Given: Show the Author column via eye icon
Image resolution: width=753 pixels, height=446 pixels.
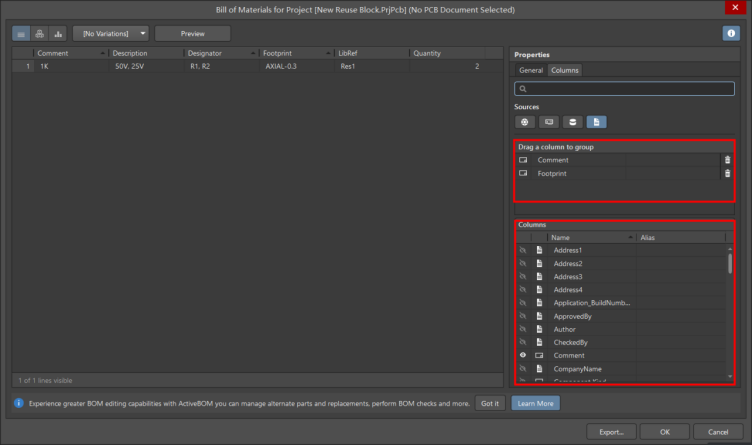Looking at the screenshot, I should click(523, 329).
